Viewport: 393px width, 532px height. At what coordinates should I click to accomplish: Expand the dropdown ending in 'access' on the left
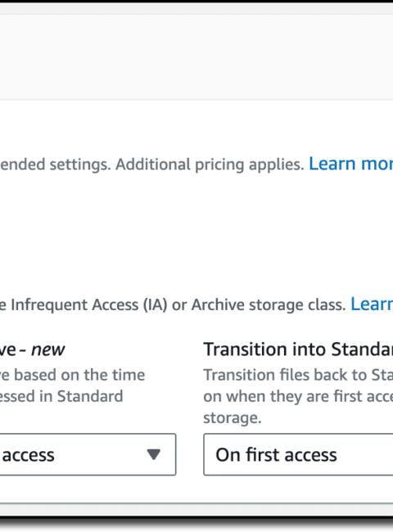click(x=88, y=454)
